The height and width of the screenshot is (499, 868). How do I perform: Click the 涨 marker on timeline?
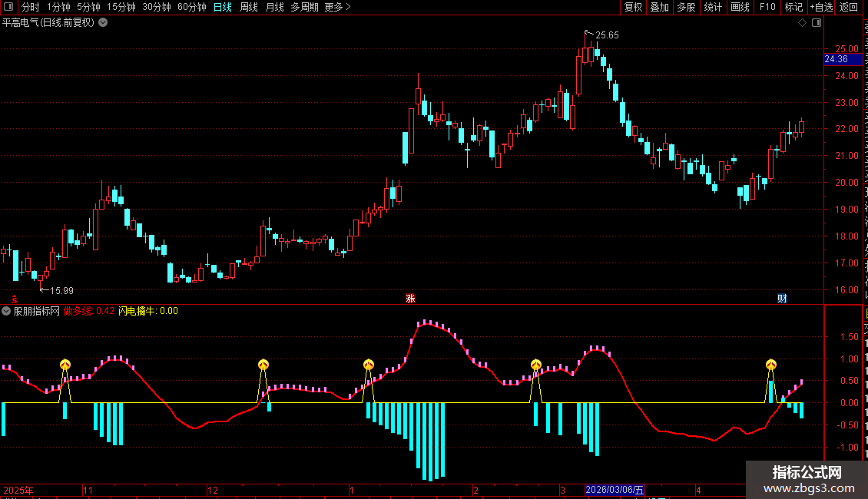410,298
